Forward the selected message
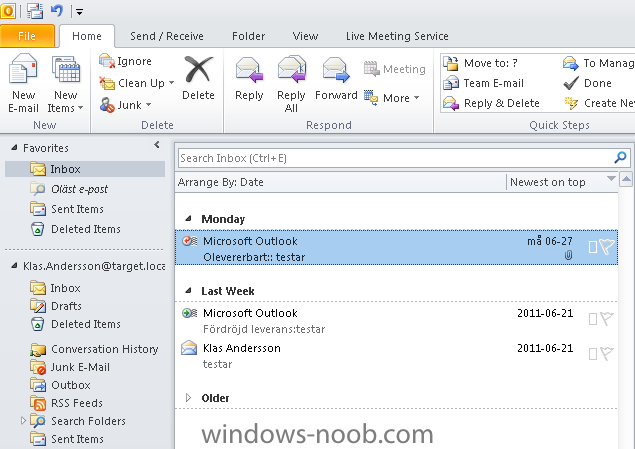 click(336, 79)
